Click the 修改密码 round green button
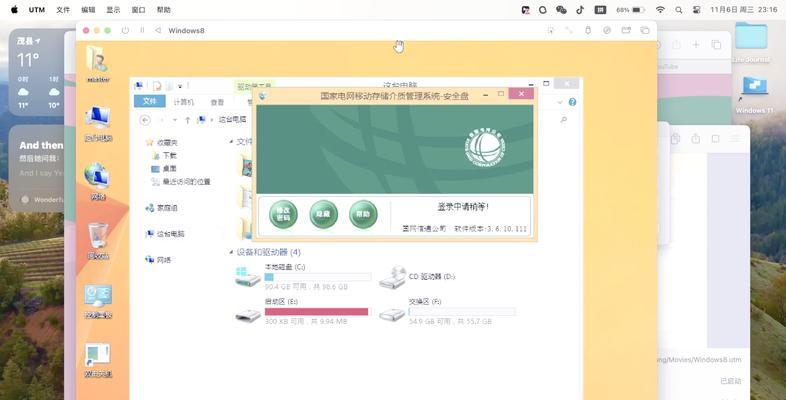786x400 pixels. point(283,215)
